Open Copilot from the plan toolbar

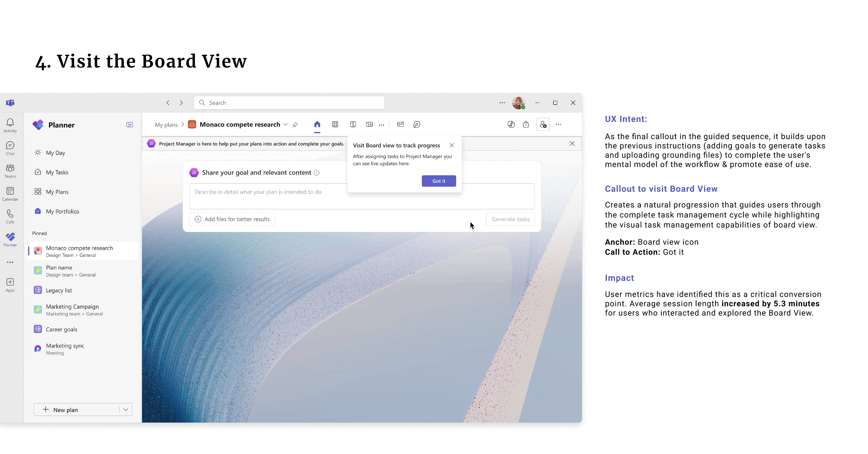(511, 124)
